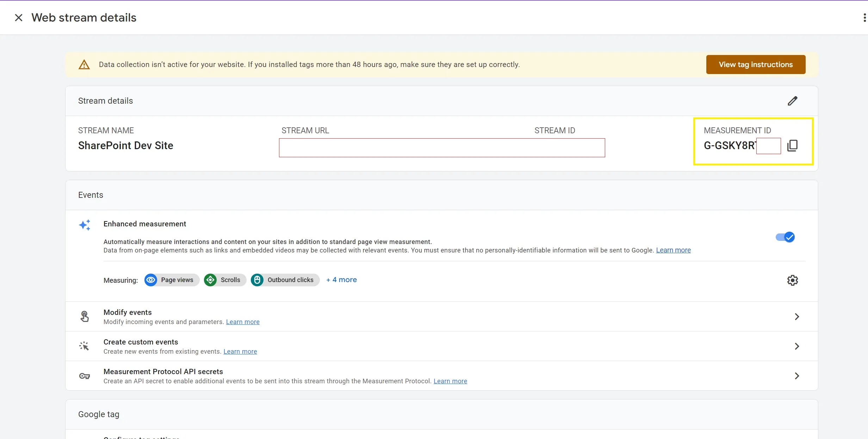Click the Measurement Protocol key icon
This screenshot has height=439, width=868.
[85, 376]
